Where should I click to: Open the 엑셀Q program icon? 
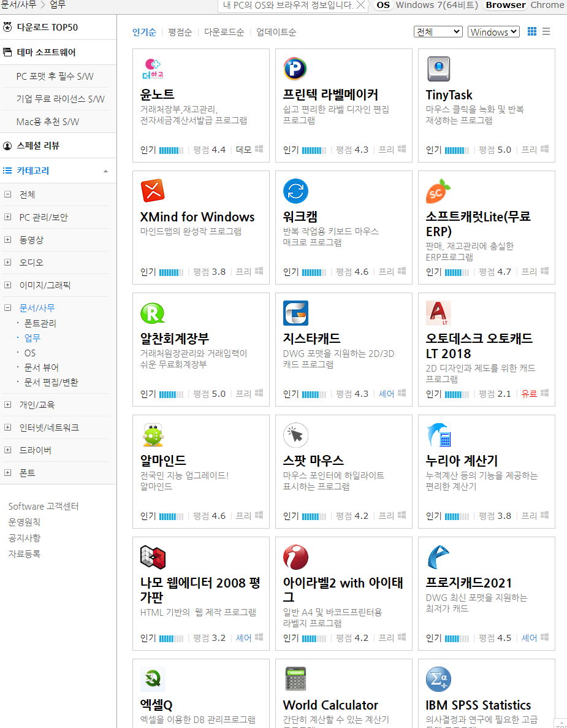(x=153, y=680)
